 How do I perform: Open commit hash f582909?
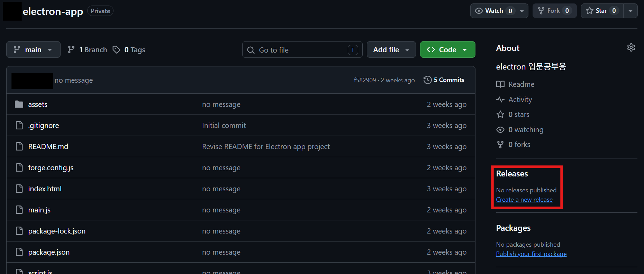(365, 80)
